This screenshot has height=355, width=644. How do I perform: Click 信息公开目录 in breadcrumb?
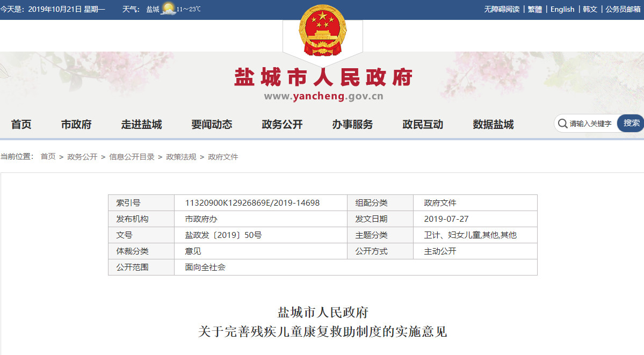tap(132, 157)
